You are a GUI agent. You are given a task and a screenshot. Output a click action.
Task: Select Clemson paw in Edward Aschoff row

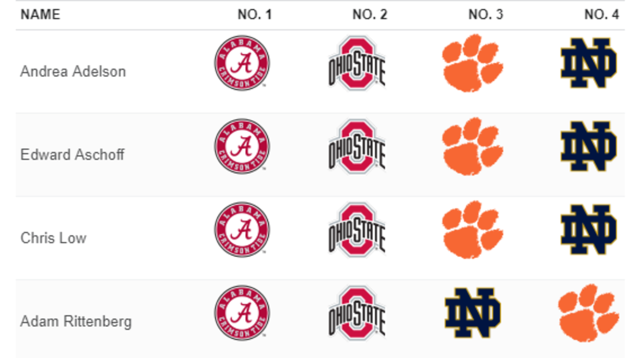pos(473,147)
